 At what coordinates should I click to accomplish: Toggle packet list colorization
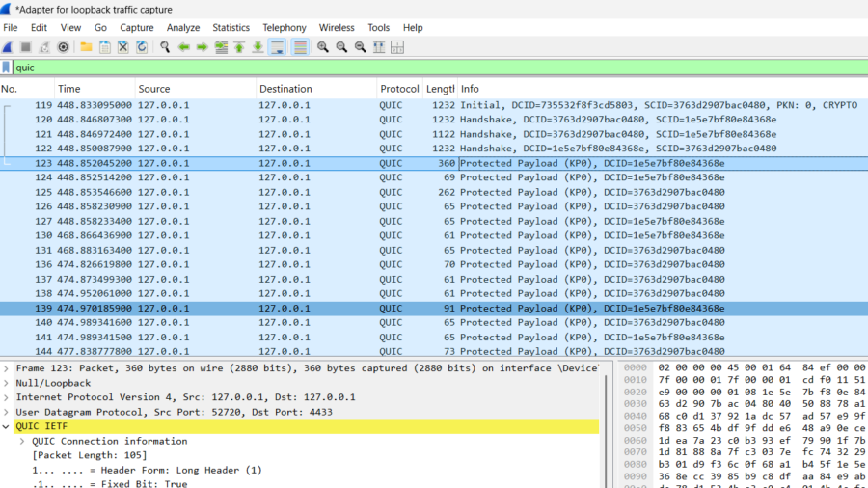tap(300, 47)
